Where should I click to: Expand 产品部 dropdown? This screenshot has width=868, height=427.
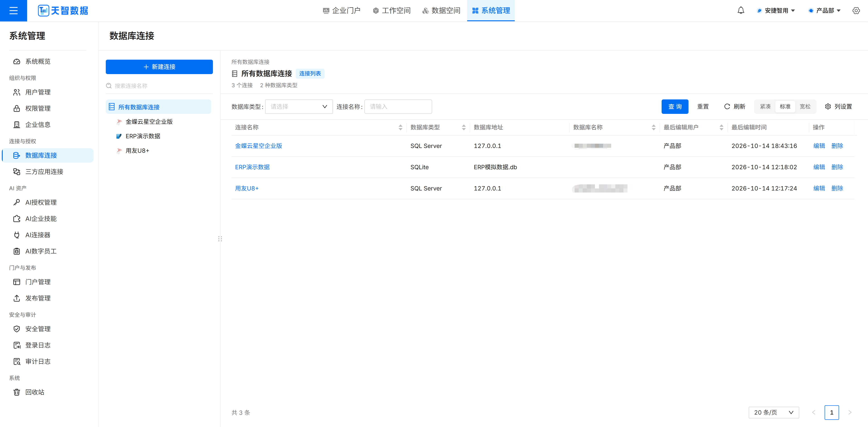click(x=825, y=10)
